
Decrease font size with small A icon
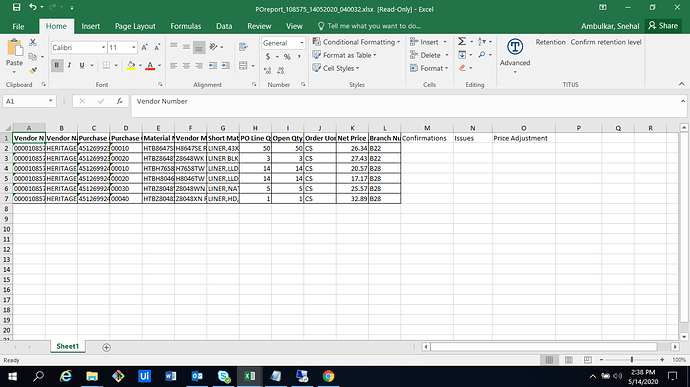[157, 47]
